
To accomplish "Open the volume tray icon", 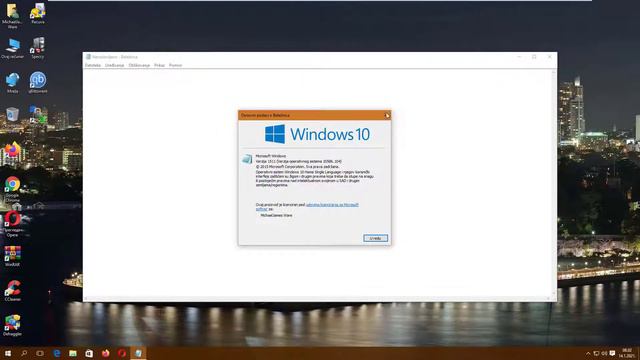I will 604,353.
